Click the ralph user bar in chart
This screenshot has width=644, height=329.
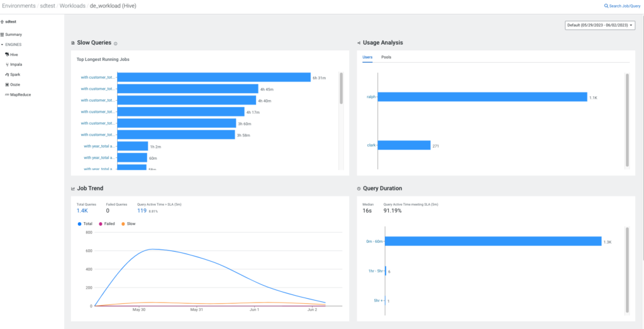point(482,97)
